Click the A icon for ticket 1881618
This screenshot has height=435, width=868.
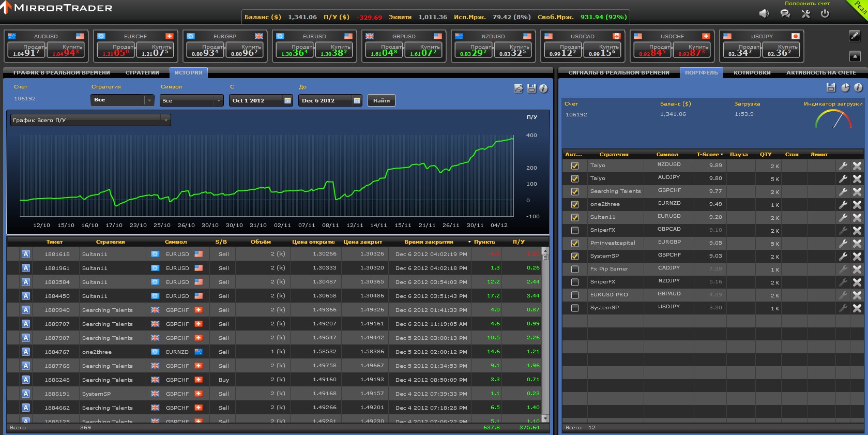click(26, 254)
